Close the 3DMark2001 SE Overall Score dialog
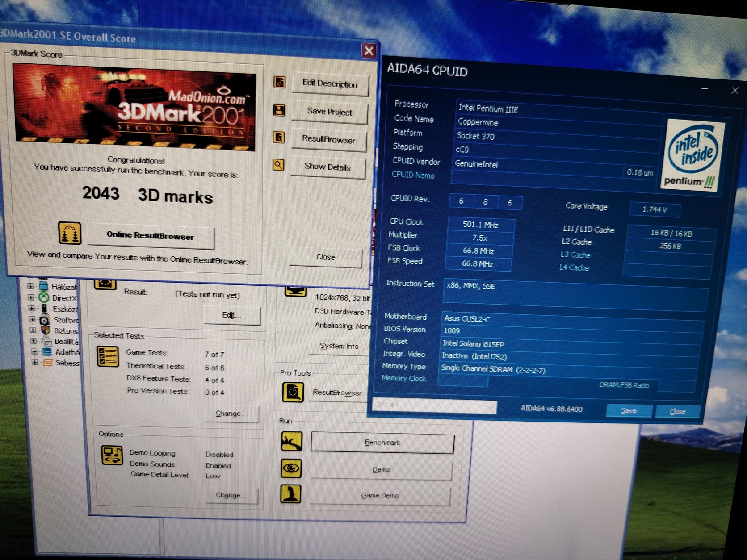 pos(369,51)
